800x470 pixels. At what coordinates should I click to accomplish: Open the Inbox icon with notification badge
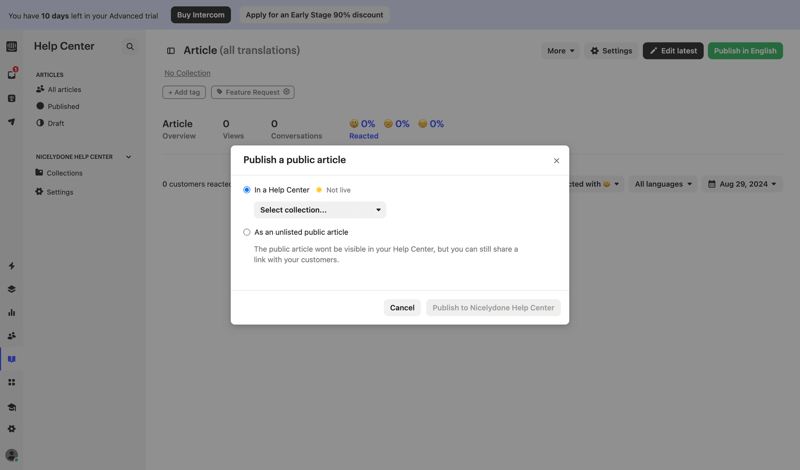[12, 74]
